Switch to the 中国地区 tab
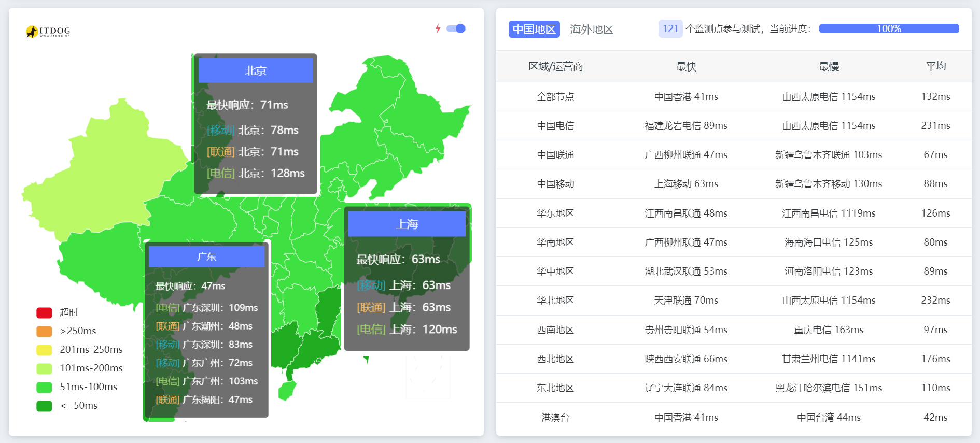Screen dimensions: 980x443 (x=534, y=30)
